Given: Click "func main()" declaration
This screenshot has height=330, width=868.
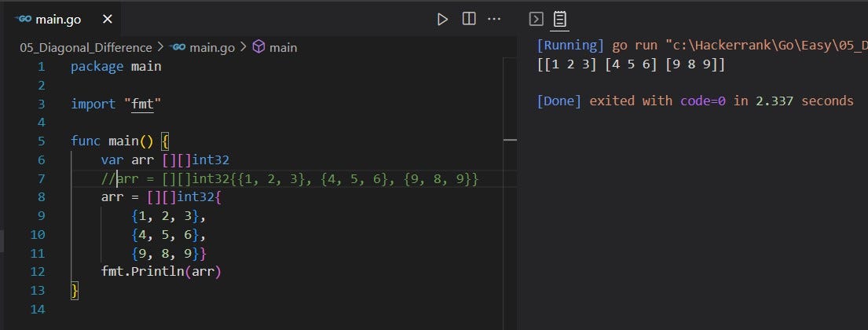Looking at the screenshot, I should [x=112, y=141].
